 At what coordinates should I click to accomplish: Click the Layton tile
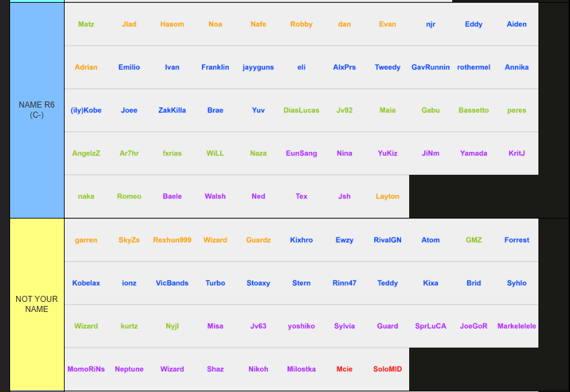(x=388, y=196)
